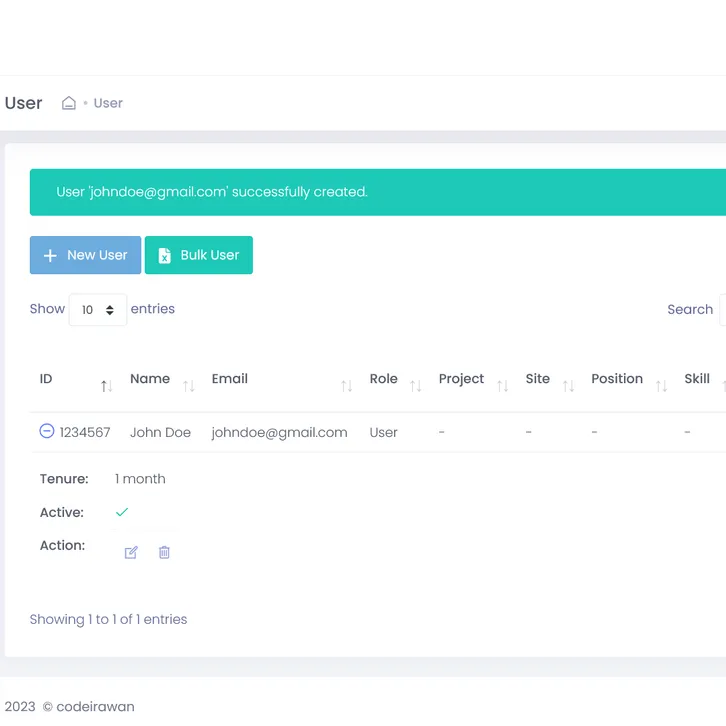Click the johndoe@gmail.com email cell
726x726 pixels.
click(279, 432)
